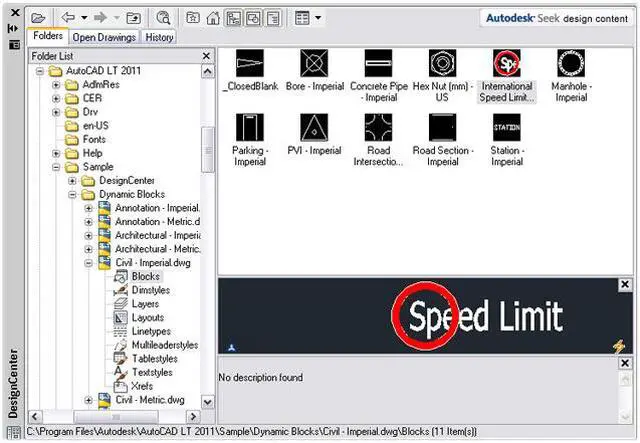Click the Autodesk Seek design content button

click(x=557, y=17)
